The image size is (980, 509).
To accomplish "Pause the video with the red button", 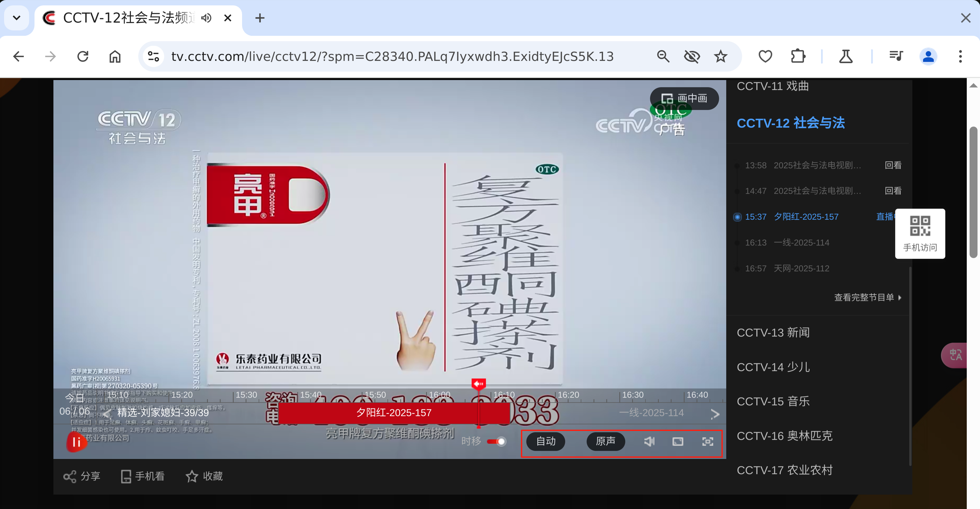I will (76, 442).
